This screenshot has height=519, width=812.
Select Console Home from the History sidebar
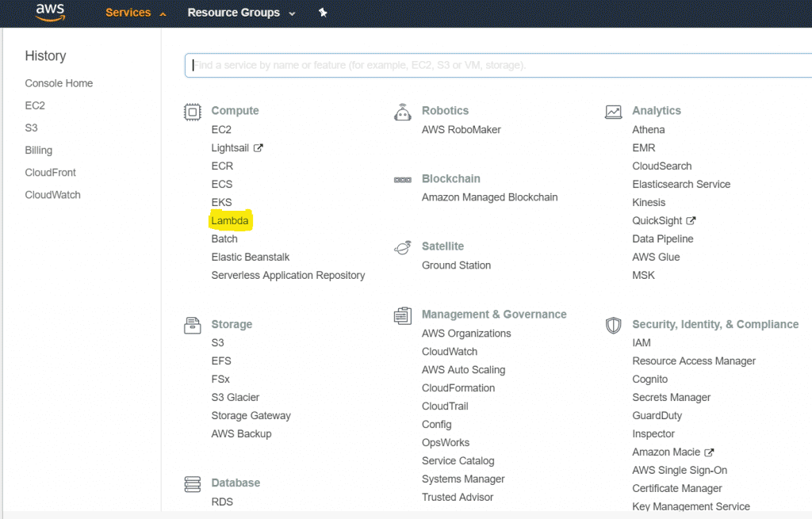point(59,82)
